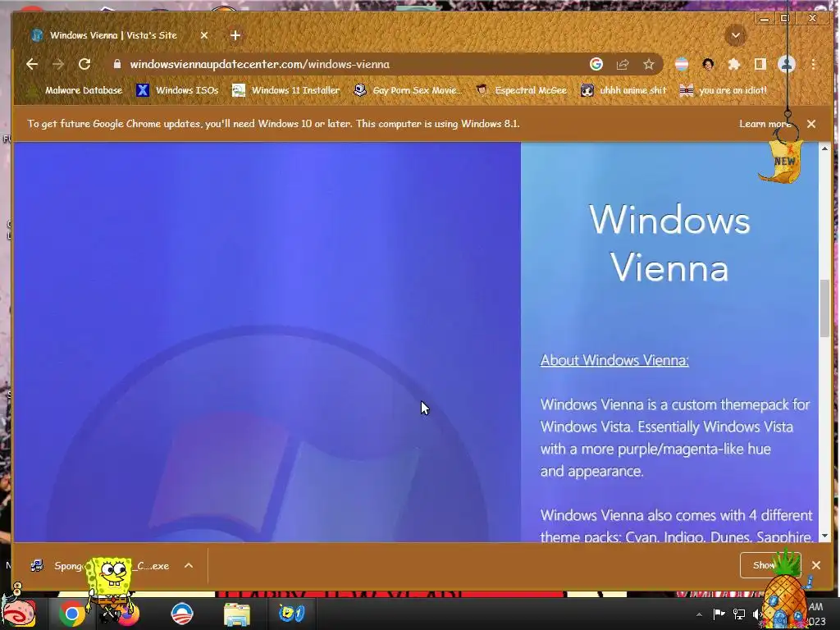Select the Windows Vienna | Vista's Site tab
Screen dimensions: 840x630
tap(113, 35)
